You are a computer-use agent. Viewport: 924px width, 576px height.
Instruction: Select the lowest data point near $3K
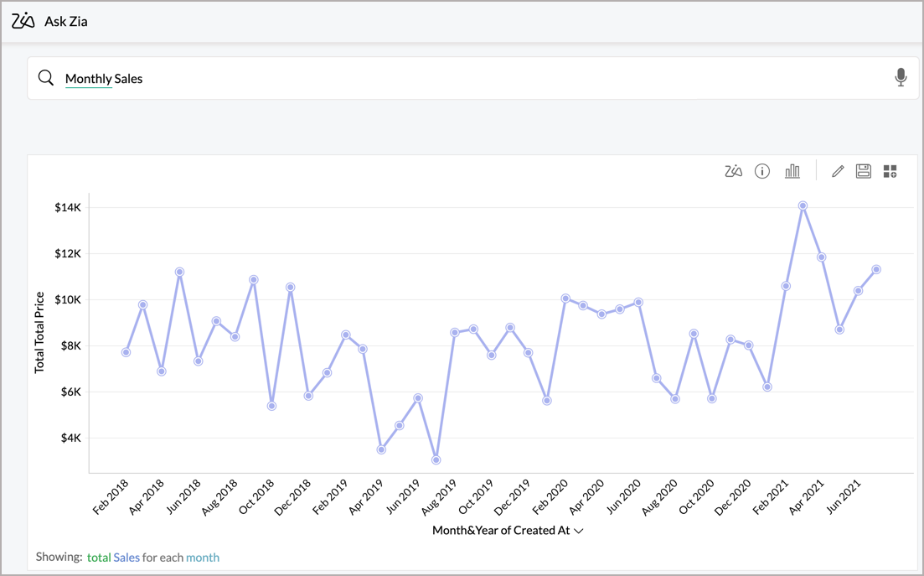(436, 459)
